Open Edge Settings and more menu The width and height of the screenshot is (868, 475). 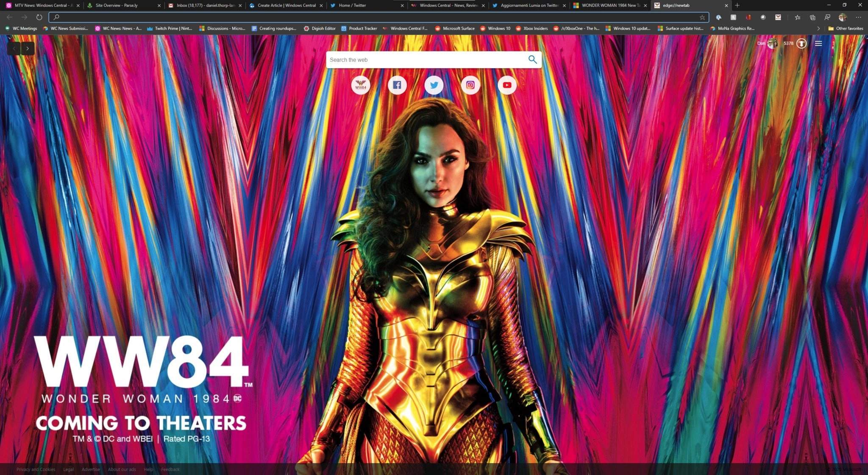coord(858,17)
